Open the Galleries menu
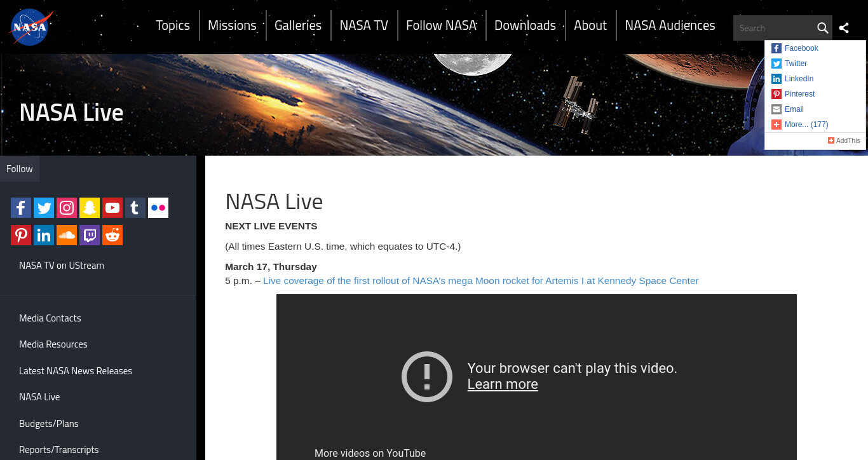This screenshot has height=460, width=868. coord(298,25)
